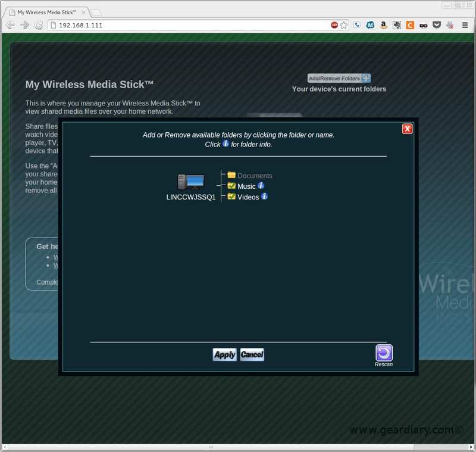Viewport: 476px width, 452px height.
Task: Open the Chrome hamburger menu
Action: point(465,25)
